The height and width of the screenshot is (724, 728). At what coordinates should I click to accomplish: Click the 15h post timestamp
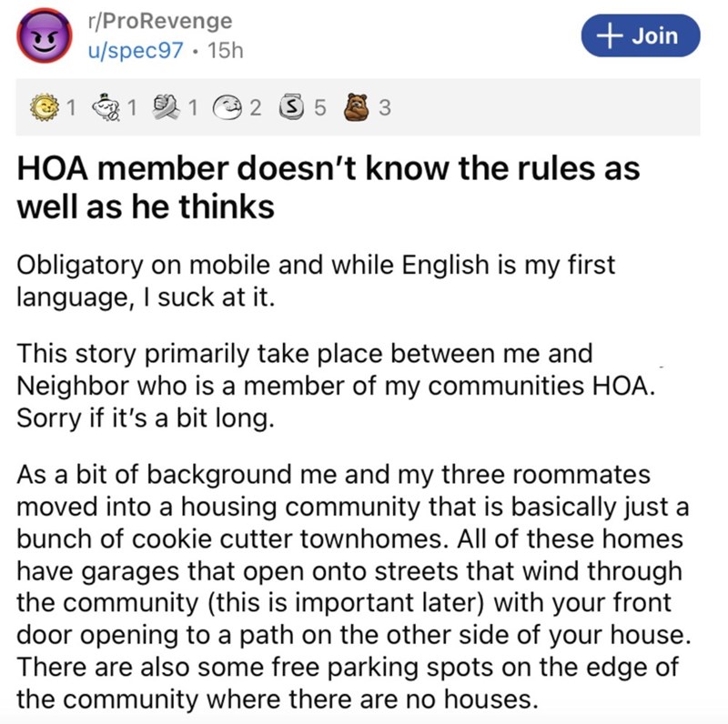tap(226, 52)
